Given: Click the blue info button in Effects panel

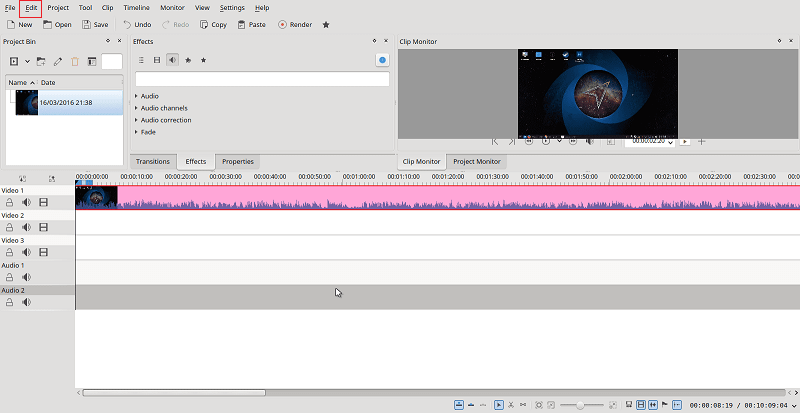Looking at the screenshot, I should 382,60.
